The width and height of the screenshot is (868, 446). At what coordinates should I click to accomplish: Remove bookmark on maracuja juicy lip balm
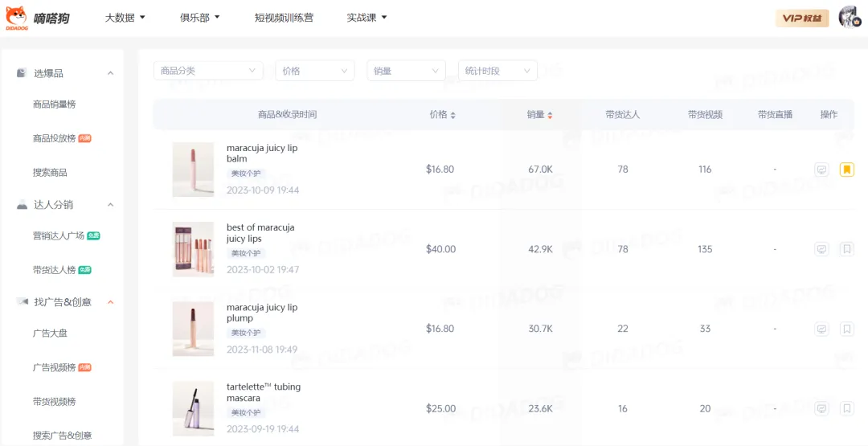pyautogui.click(x=847, y=170)
